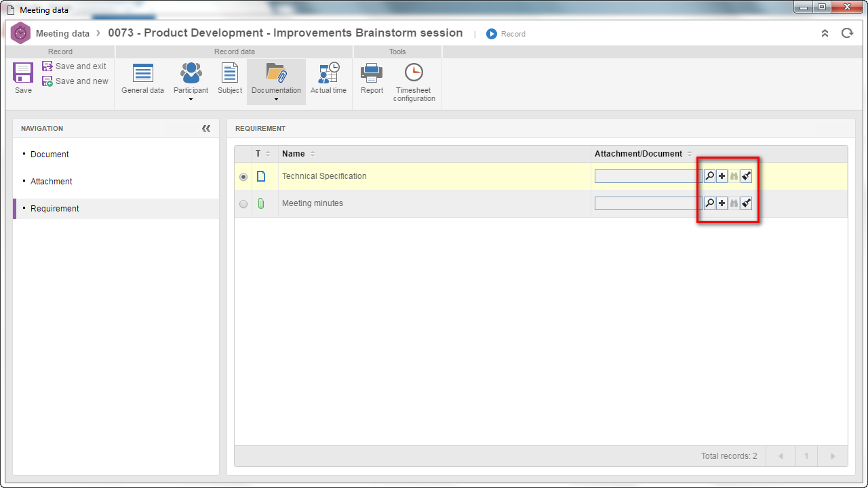Click page number 1 in pager

(x=806, y=456)
